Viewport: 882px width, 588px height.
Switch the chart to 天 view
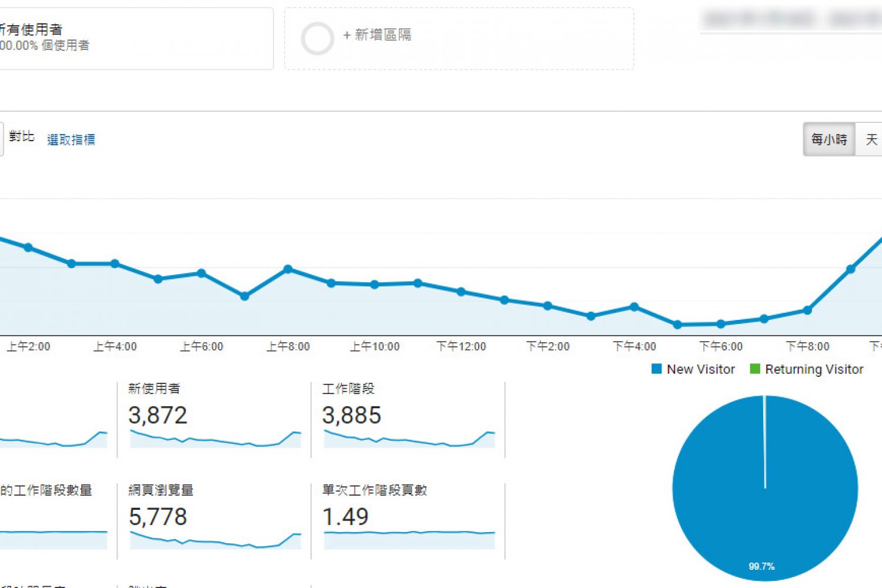tap(871, 139)
